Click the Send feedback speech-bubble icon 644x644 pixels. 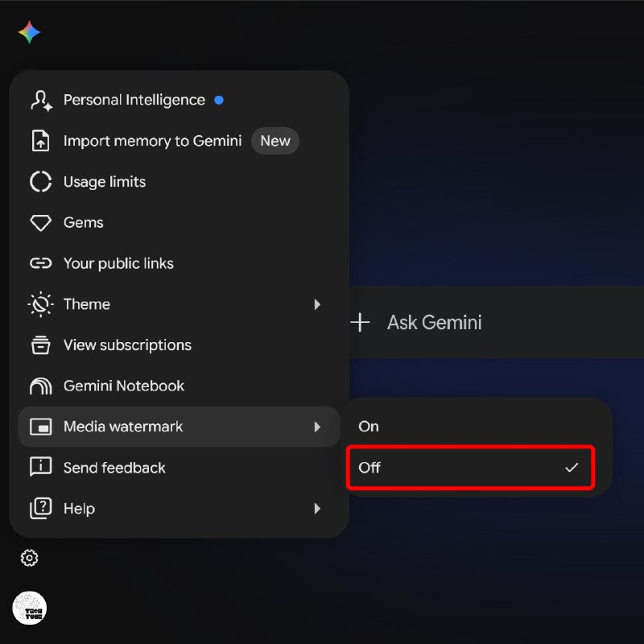(x=41, y=467)
